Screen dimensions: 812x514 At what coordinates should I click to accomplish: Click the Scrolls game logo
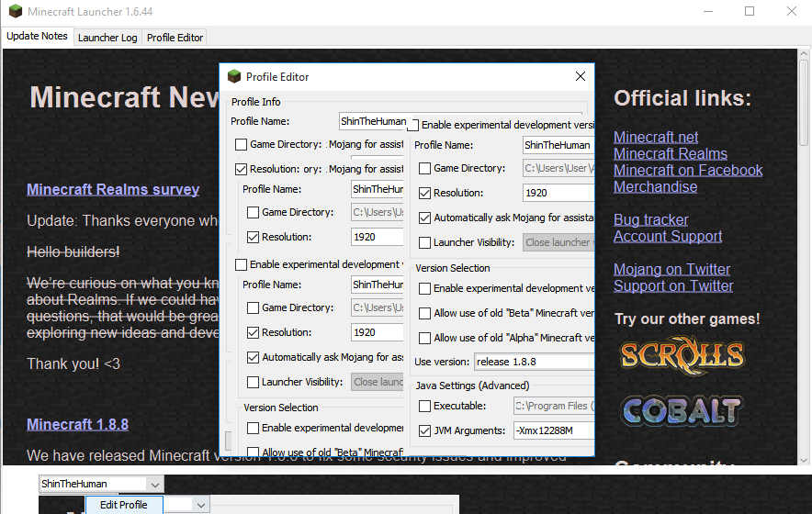tap(682, 355)
